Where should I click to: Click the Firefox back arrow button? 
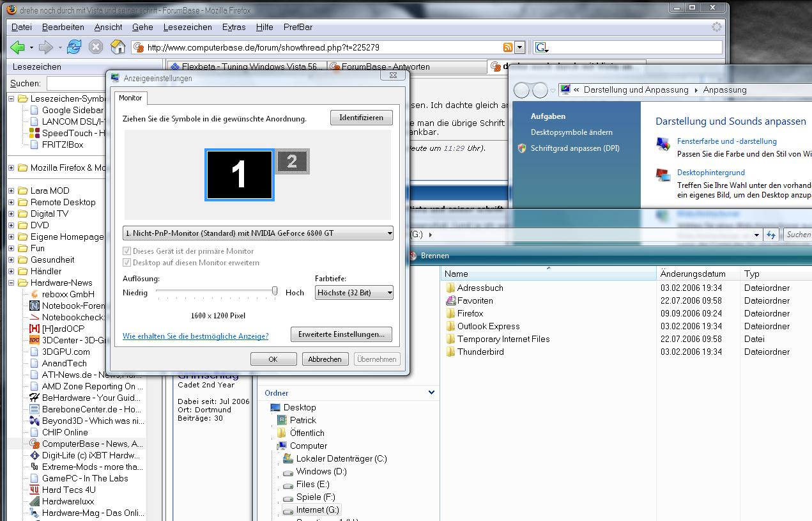[17, 47]
